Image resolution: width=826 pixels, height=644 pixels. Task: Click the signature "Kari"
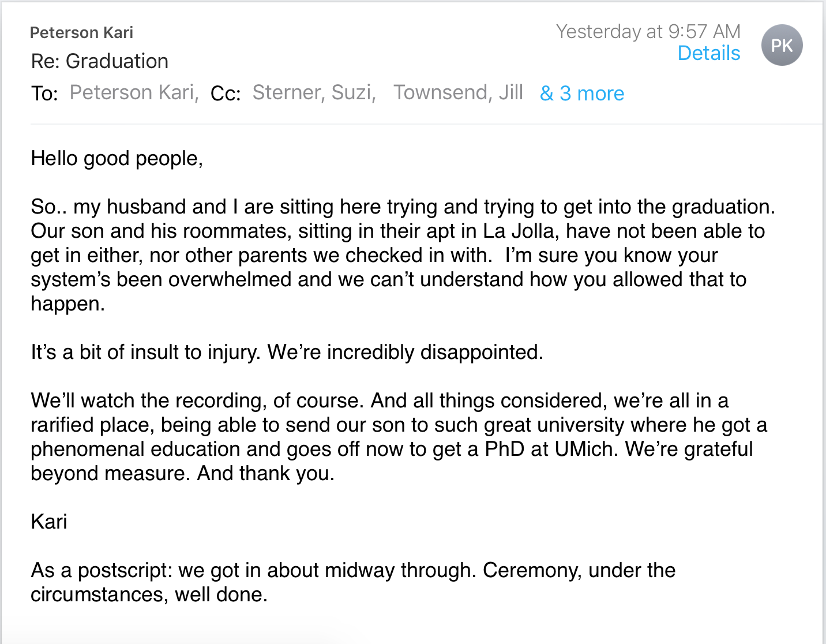click(49, 522)
